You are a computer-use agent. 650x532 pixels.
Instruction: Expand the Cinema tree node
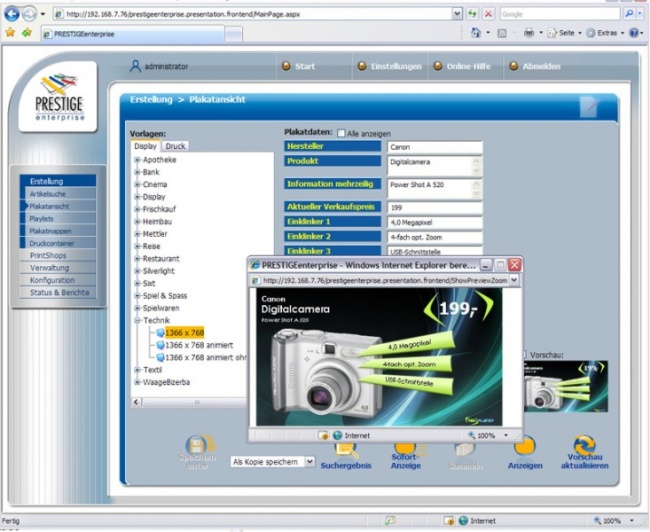137,184
